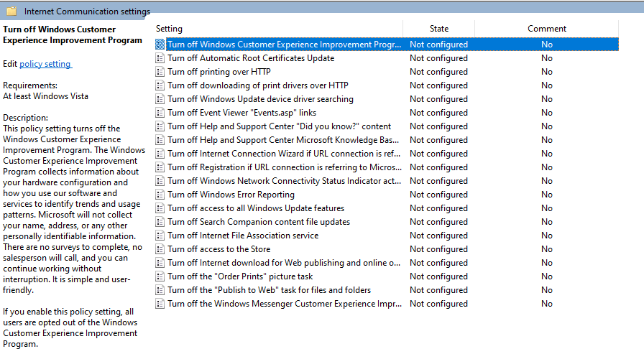Screen dimensions: 644x349
Task: Click policy icon beside Internet download for Web publishing
Action: (x=160, y=263)
